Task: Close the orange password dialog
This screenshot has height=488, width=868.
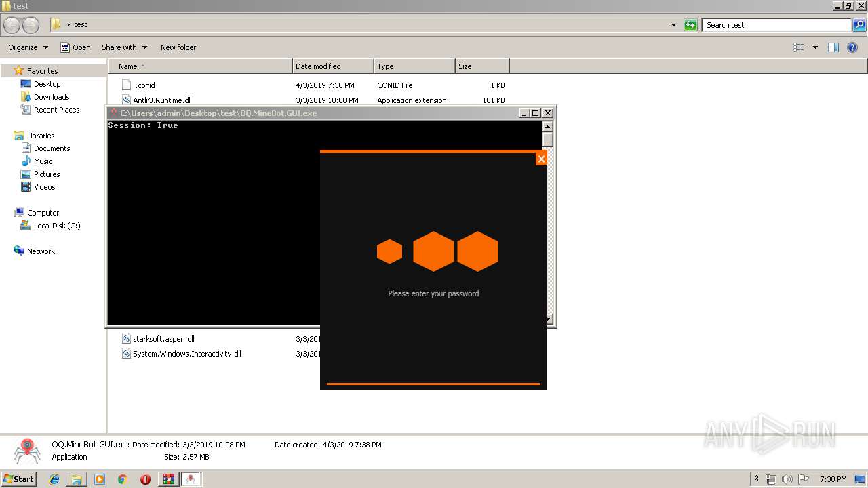Action: coord(541,159)
